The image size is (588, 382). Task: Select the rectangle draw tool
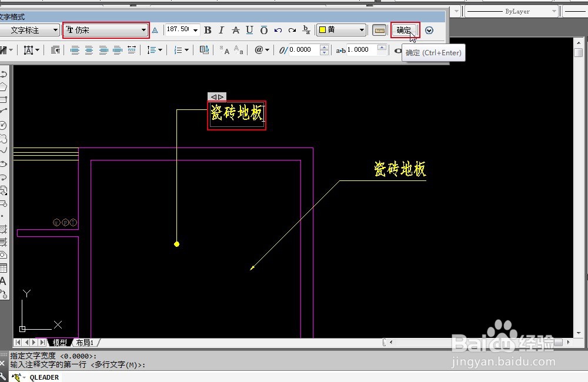[4, 100]
